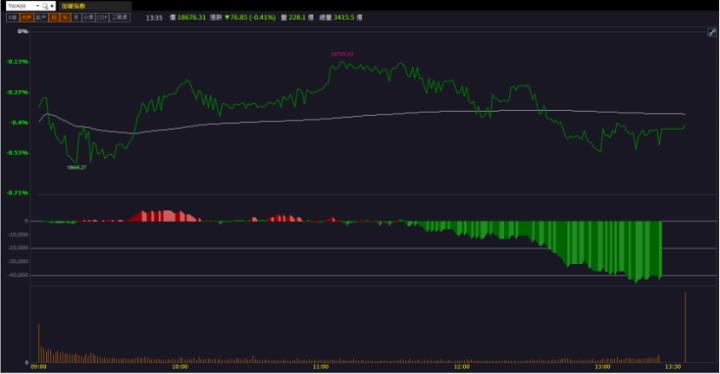Click the small round dot icon after the magnifier

coord(52,6)
